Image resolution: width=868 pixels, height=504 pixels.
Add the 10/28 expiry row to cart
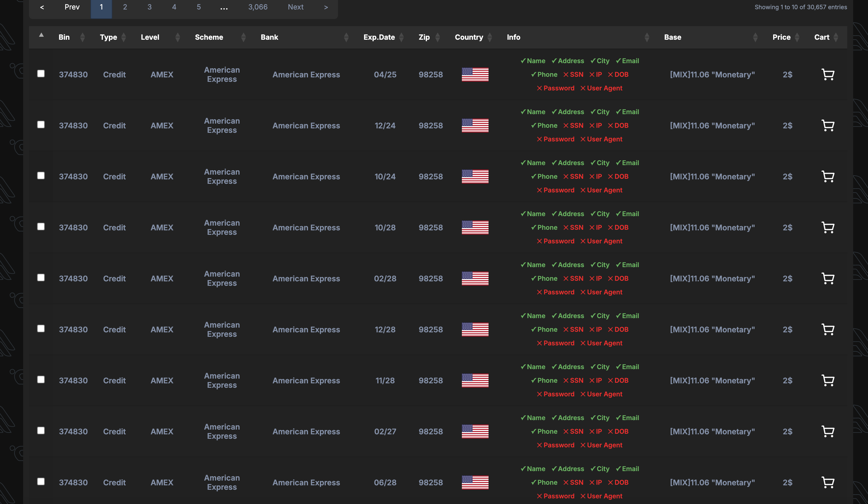pos(828,227)
